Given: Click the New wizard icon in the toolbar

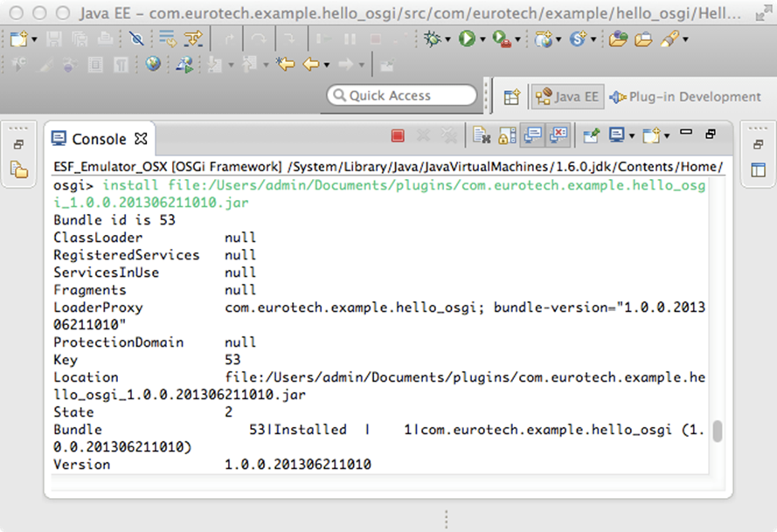Looking at the screenshot, I should coord(18,38).
